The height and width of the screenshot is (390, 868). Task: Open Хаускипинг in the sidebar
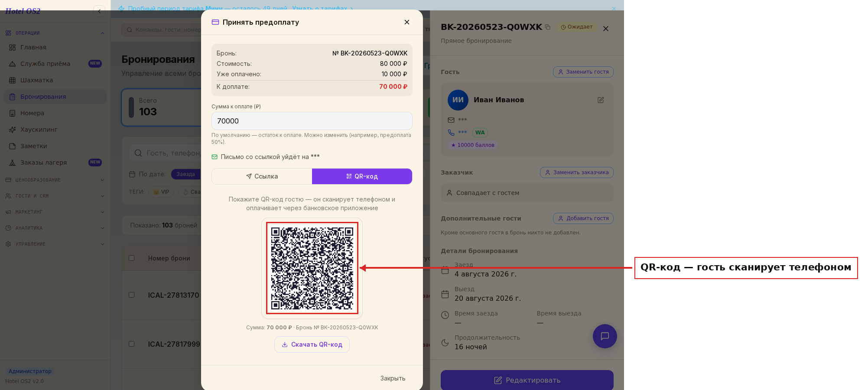click(x=55, y=130)
